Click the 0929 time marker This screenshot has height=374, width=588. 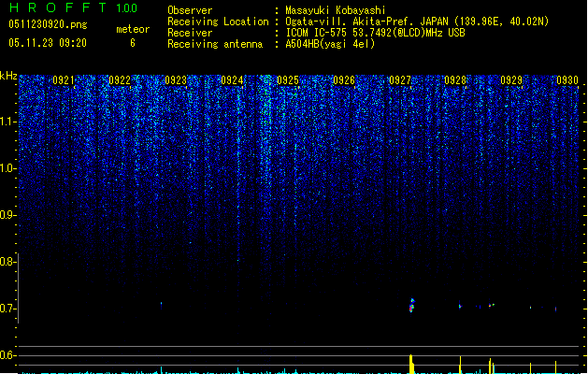tap(511, 80)
